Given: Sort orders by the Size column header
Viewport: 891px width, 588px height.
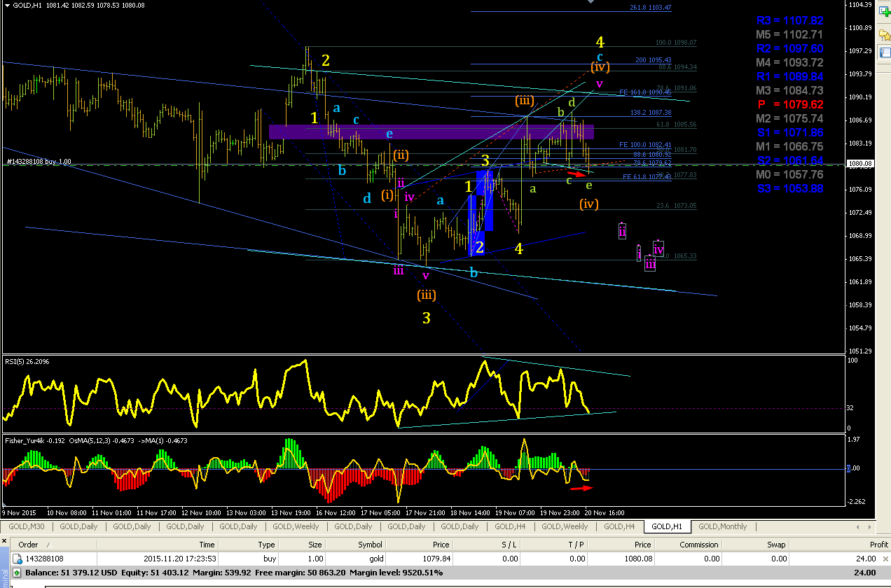Looking at the screenshot, I should pyautogui.click(x=303, y=544).
